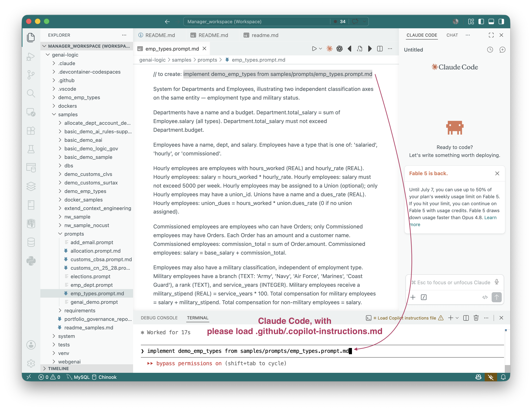This screenshot has height=410, width=532.
Task: Open the Python icon in activity bar
Action: tap(31, 261)
